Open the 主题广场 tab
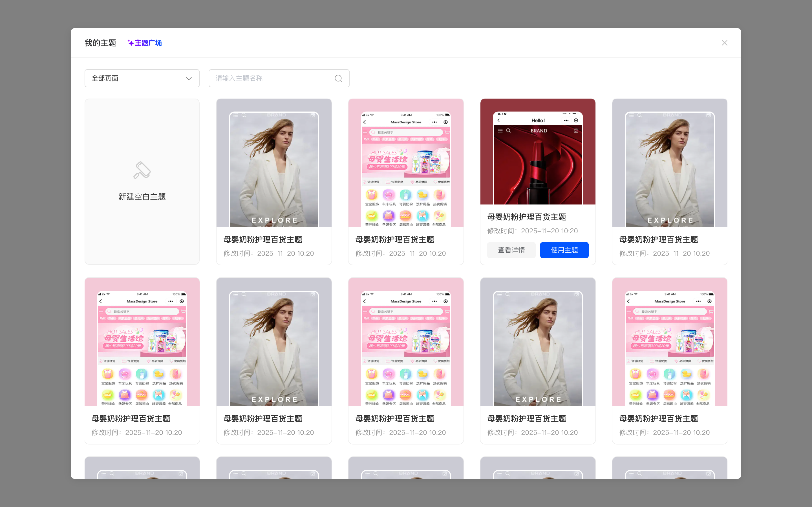This screenshot has height=507, width=812. (148, 43)
